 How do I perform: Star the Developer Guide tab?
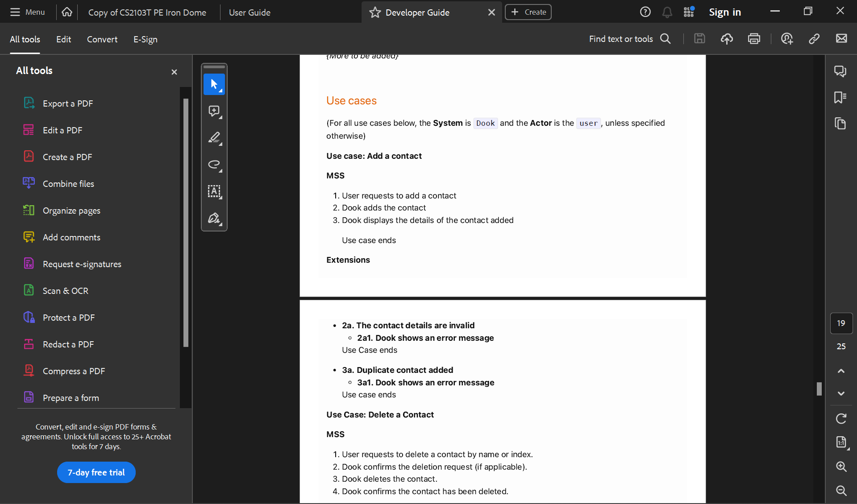[375, 12]
